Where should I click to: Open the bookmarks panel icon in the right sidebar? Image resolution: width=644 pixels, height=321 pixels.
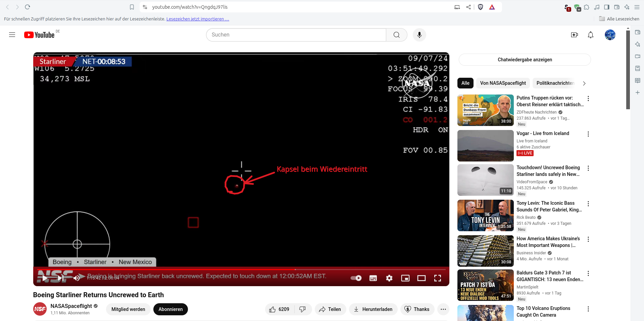[x=638, y=68]
